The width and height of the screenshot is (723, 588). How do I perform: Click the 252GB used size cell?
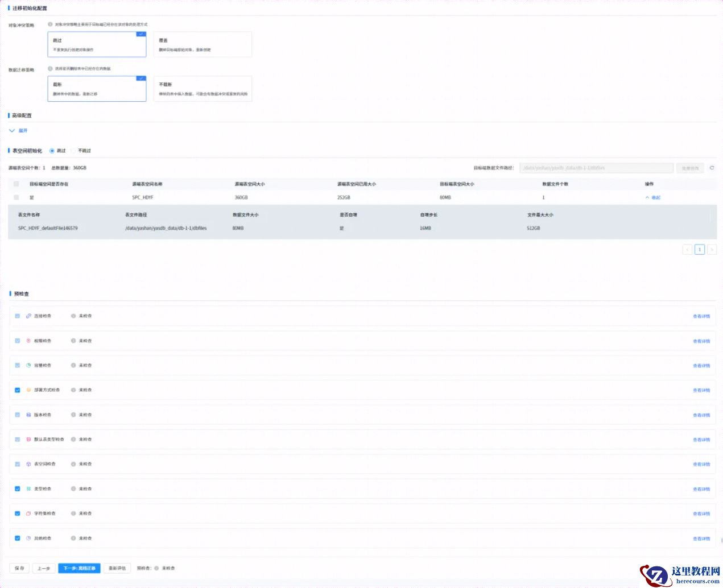pos(344,197)
